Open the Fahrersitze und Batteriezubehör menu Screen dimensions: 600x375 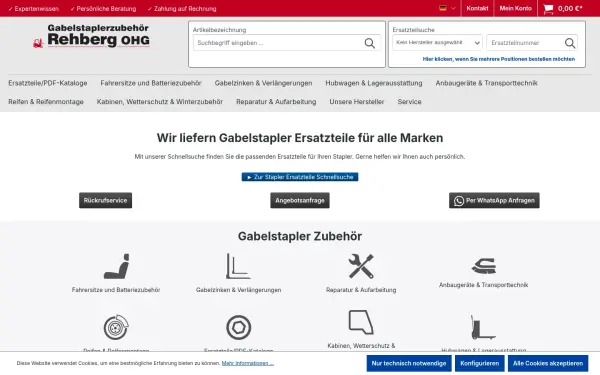[x=151, y=83]
